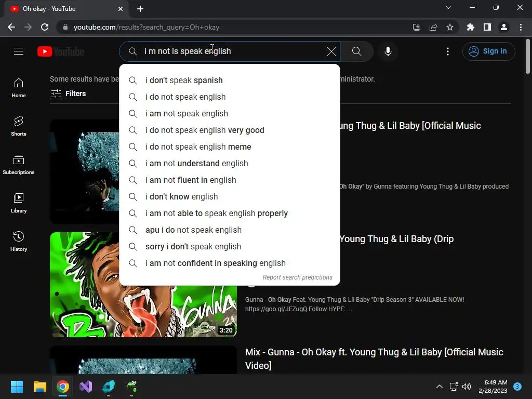
Task: Click the Sign in button
Action: coord(488,51)
